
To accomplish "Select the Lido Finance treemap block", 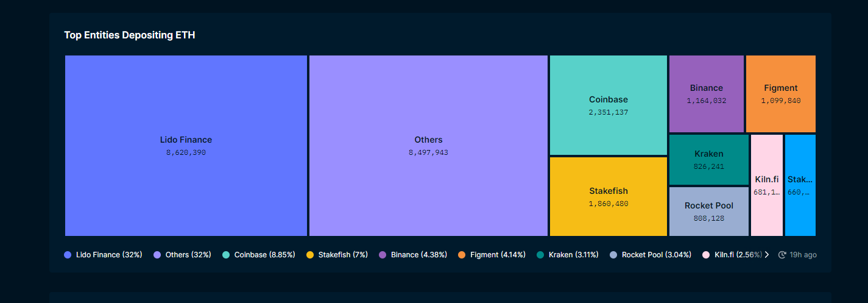I will (186, 145).
